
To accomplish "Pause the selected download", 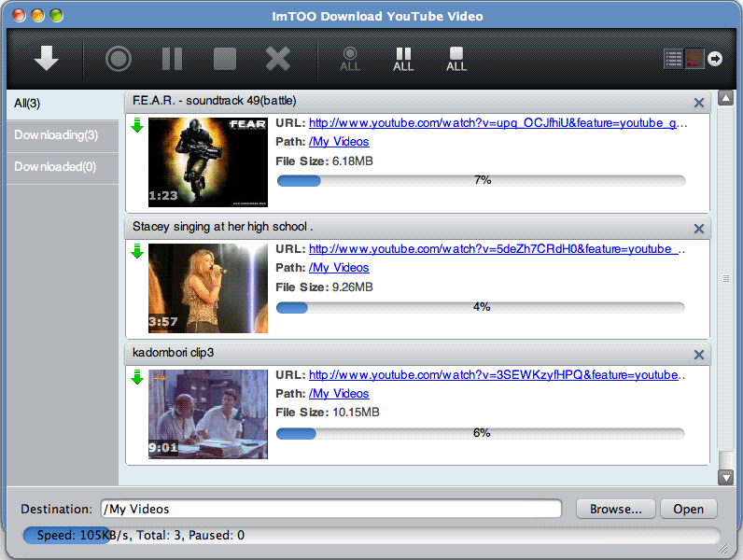I will click(x=172, y=59).
